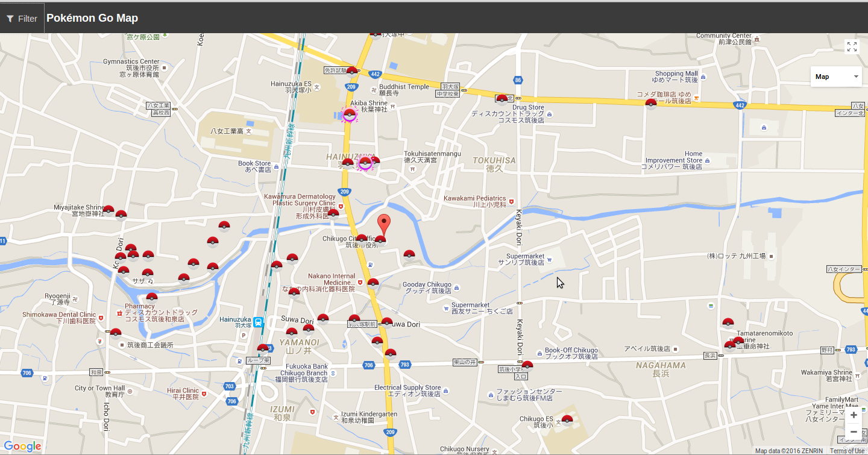Screen dimensions: 868x455
Task: Click the Pokeball at Chikugo City Office
Action: [362, 240]
